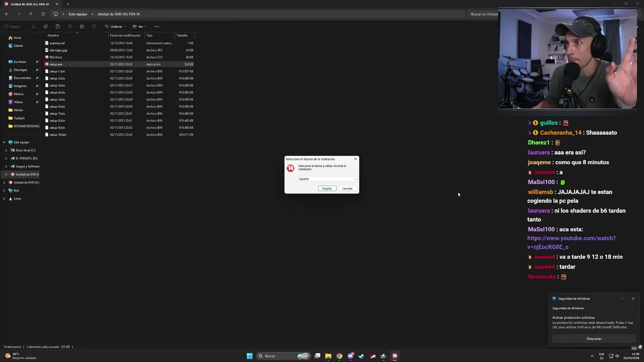
Task: Select the elamigos.jpg file
Action: [x=119, y=50]
